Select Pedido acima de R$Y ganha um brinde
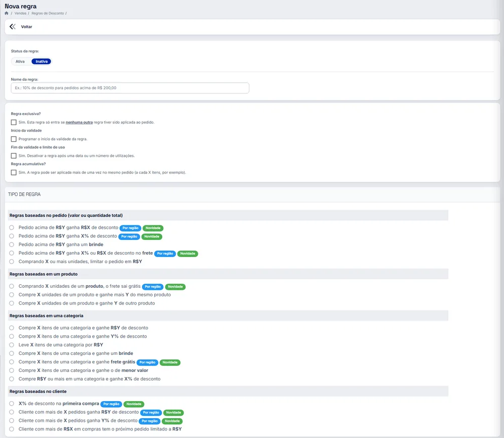 tap(12, 244)
